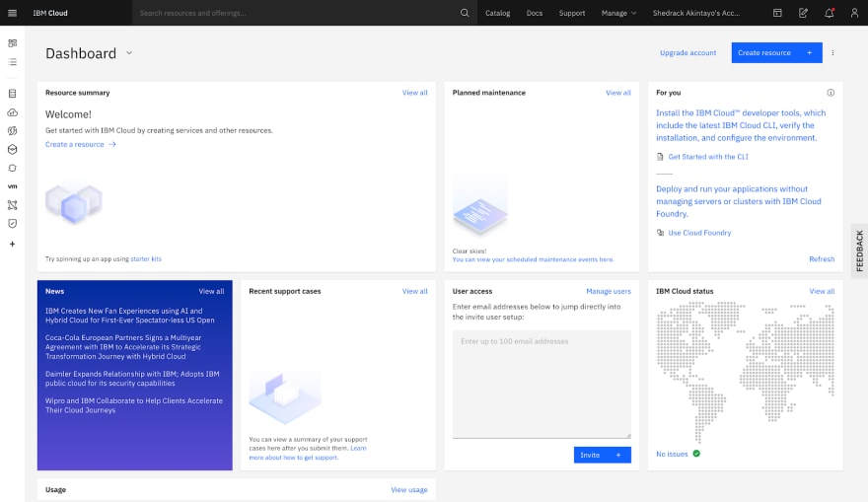Click the email addresses invite text area
The width and height of the screenshot is (868, 502).
[x=542, y=384]
